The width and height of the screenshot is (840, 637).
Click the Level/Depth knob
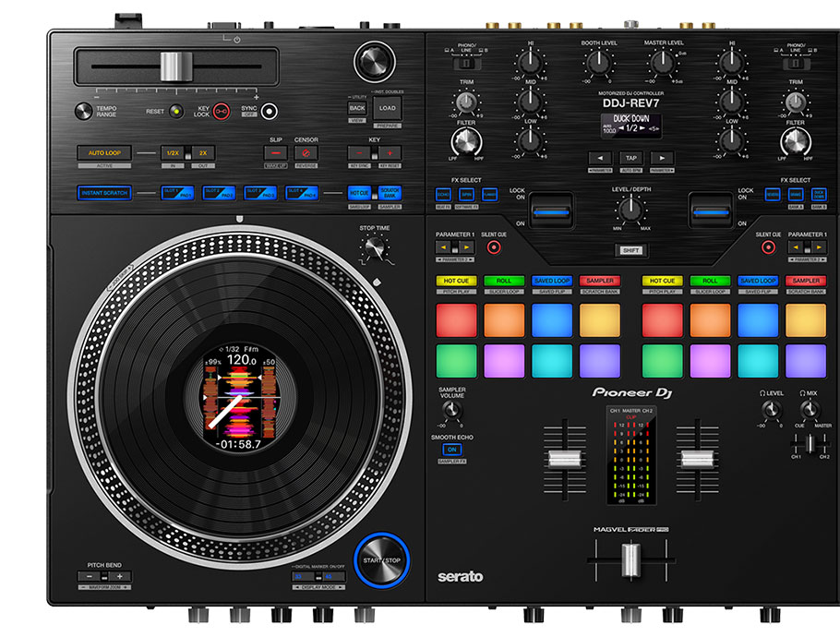(631, 209)
